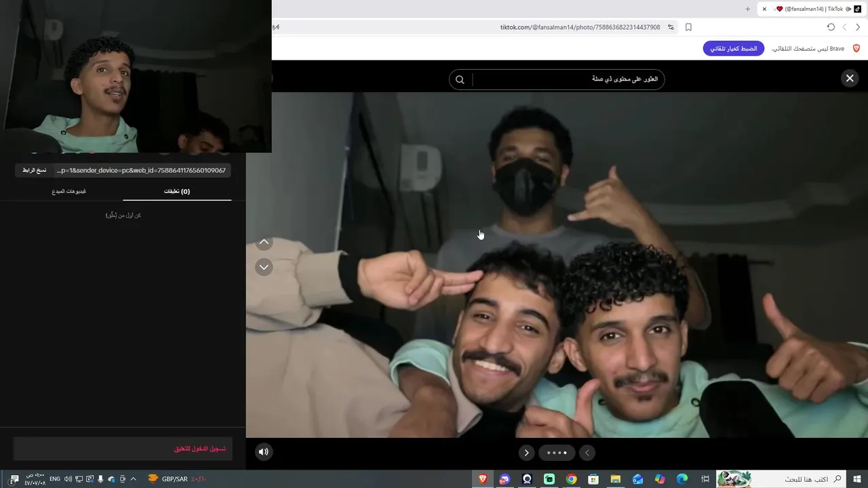
Task: Open Google Chrome from taskbar
Action: pos(572,479)
